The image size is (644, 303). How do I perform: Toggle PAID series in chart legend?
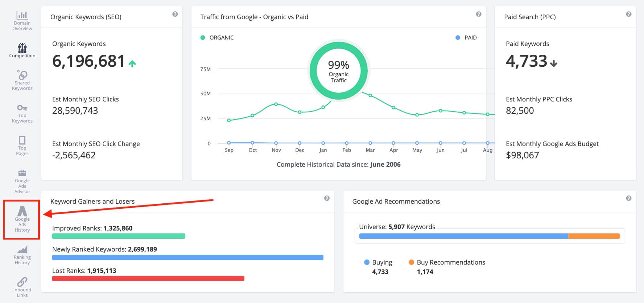click(x=466, y=38)
